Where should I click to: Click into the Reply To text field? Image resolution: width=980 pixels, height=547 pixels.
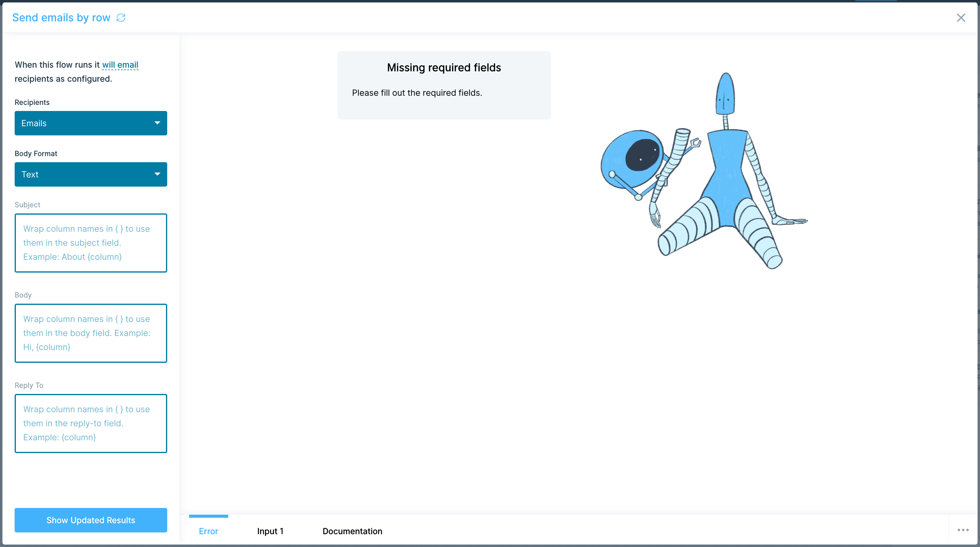pos(91,424)
